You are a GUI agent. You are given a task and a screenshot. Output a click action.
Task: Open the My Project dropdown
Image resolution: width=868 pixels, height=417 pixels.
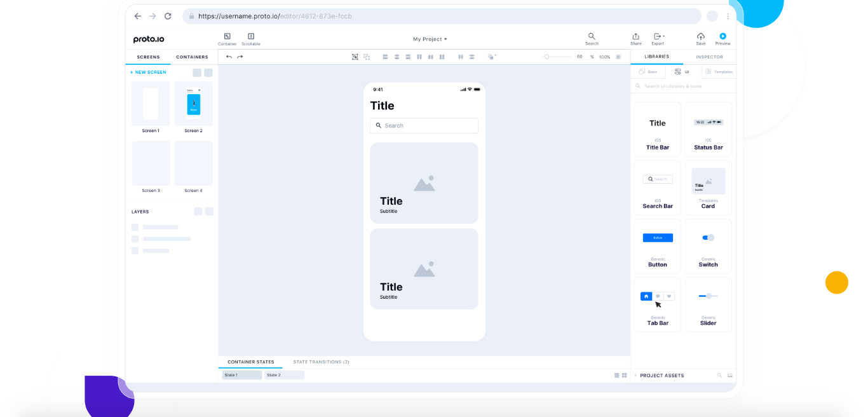(430, 39)
